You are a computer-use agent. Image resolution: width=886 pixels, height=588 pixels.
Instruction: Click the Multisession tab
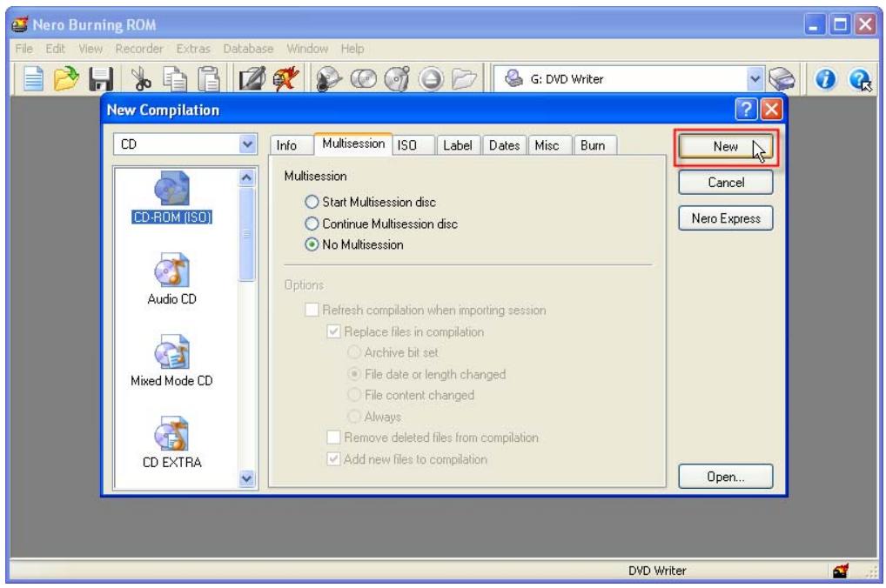coord(353,144)
